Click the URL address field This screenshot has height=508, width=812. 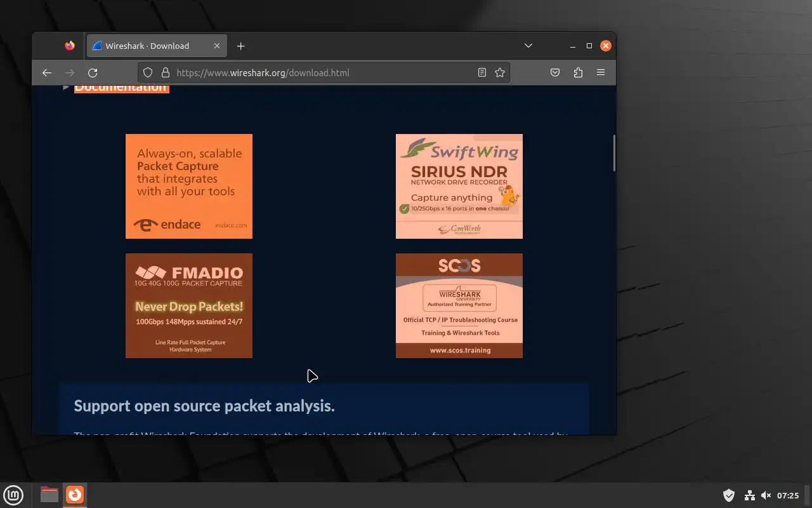click(x=324, y=72)
